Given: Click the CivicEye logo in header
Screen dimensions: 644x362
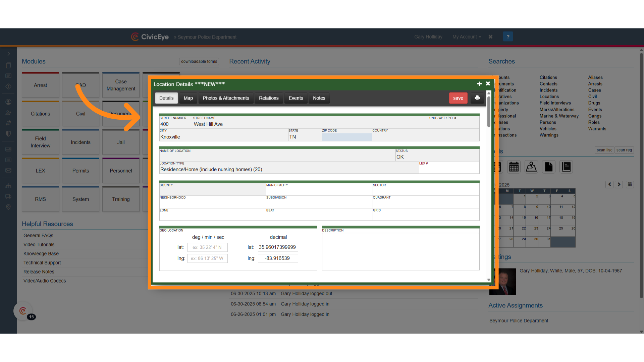Looking at the screenshot, I should 150,37.
